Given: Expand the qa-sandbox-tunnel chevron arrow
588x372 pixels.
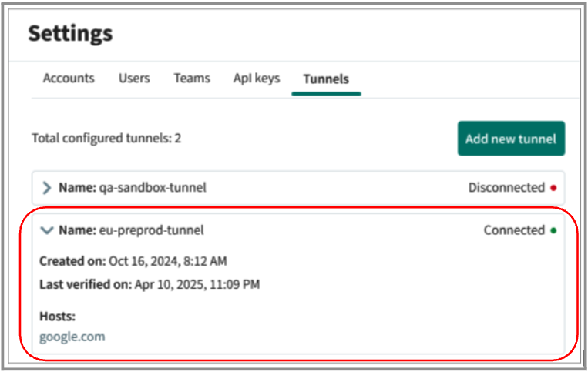Looking at the screenshot, I should 47,187.
